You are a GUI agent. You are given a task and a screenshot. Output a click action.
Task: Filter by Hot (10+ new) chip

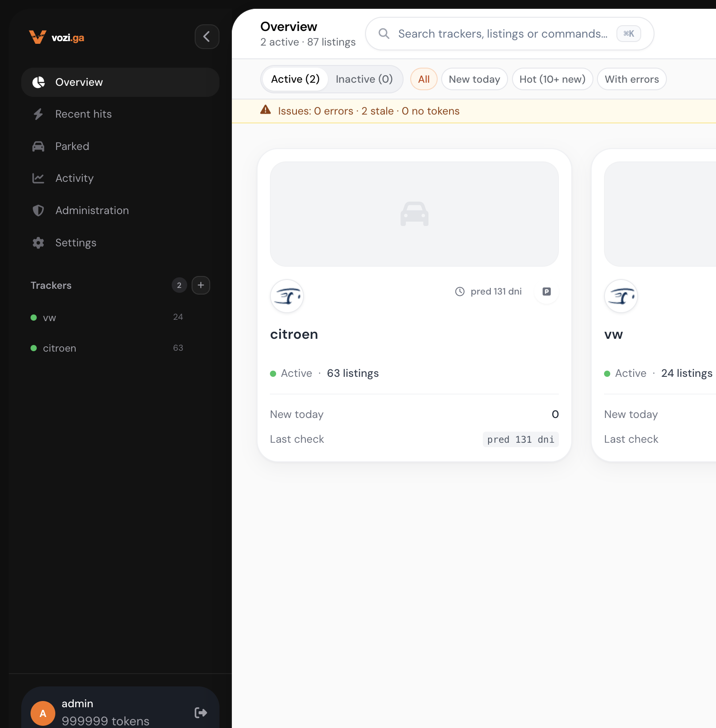[552, 79]
